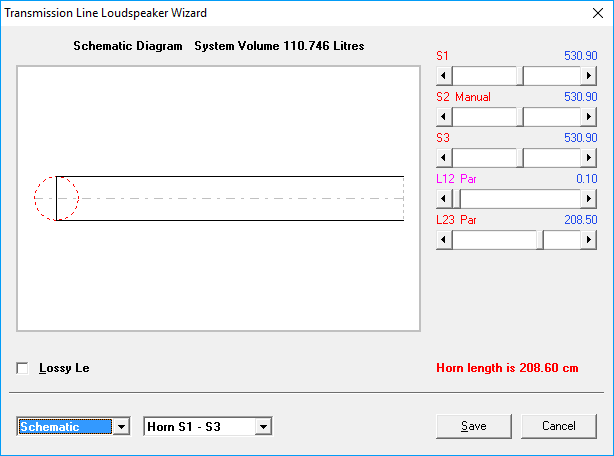
Task: Click the right arrow of S2 slider
Action: click(x=589, y=117)
